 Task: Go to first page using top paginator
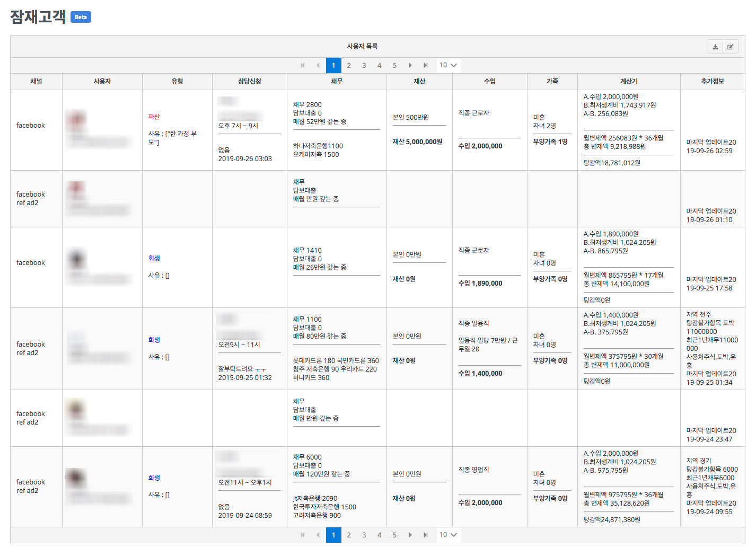pyautogui.click(x=303, y=65)
